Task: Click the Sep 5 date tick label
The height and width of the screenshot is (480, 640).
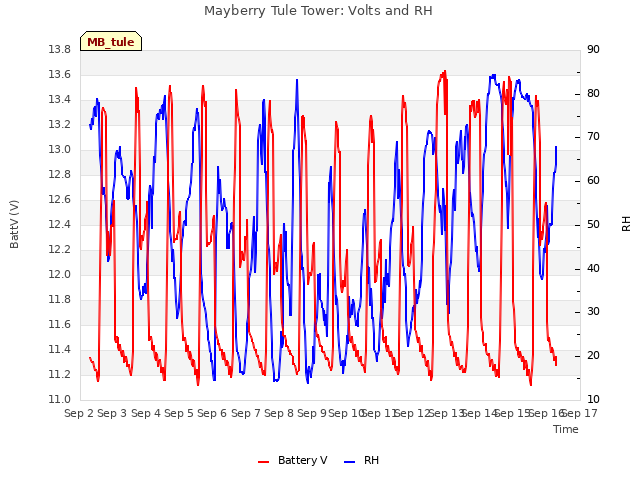Action: 179,413
